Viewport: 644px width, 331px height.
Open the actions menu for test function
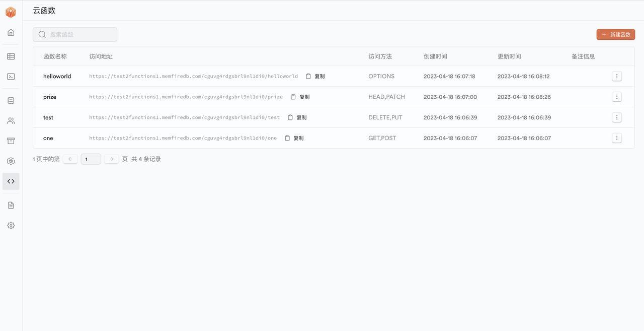click(x=615, y=116)
